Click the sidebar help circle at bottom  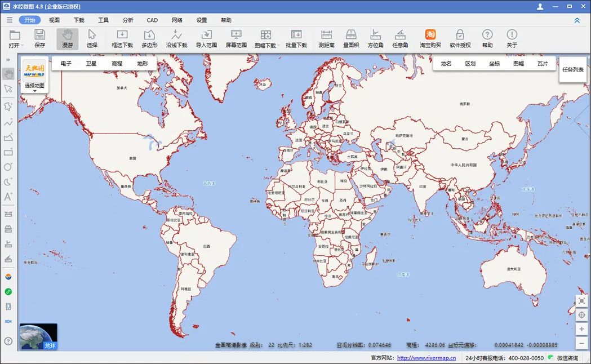(x=8, y=341)
